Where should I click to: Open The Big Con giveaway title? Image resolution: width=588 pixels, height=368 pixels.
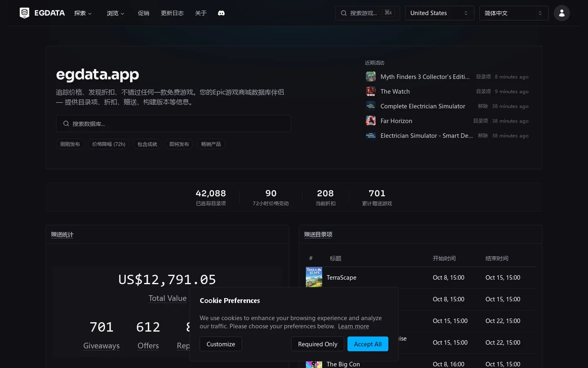tap(343, 364)
